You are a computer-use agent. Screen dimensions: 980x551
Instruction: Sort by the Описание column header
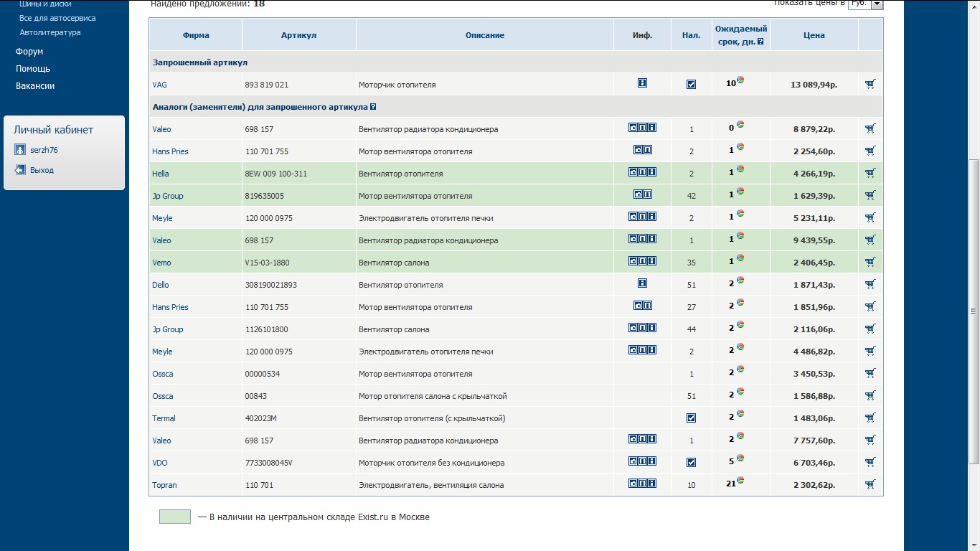485,35
